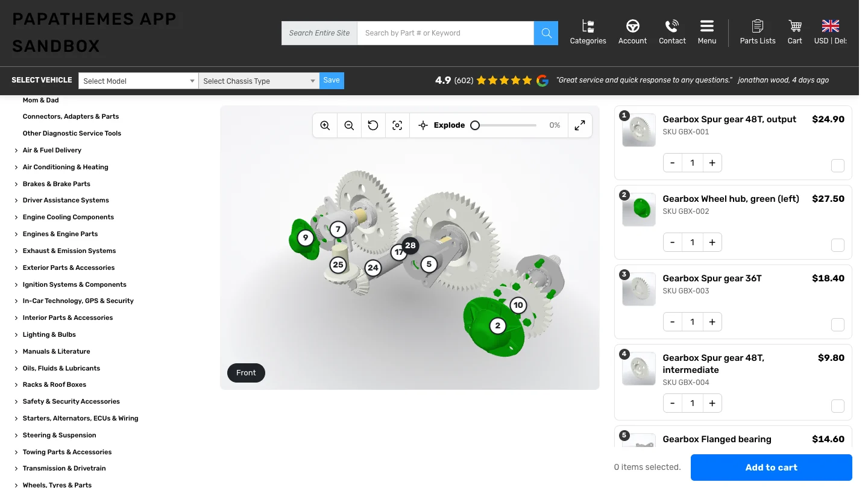Viewport: 868px width, 488px height.
Task: Expand the Brakes & Brake Parts category
Action: [16, 184]
